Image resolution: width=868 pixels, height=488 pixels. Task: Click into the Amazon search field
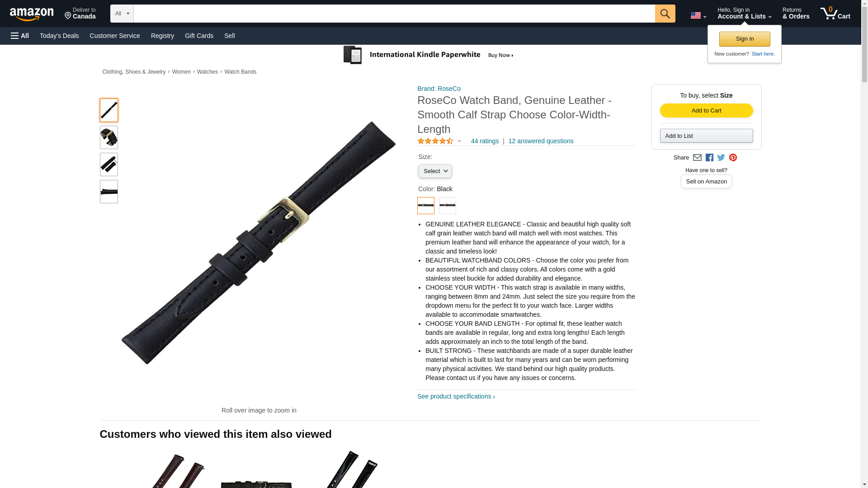(394, 14)
